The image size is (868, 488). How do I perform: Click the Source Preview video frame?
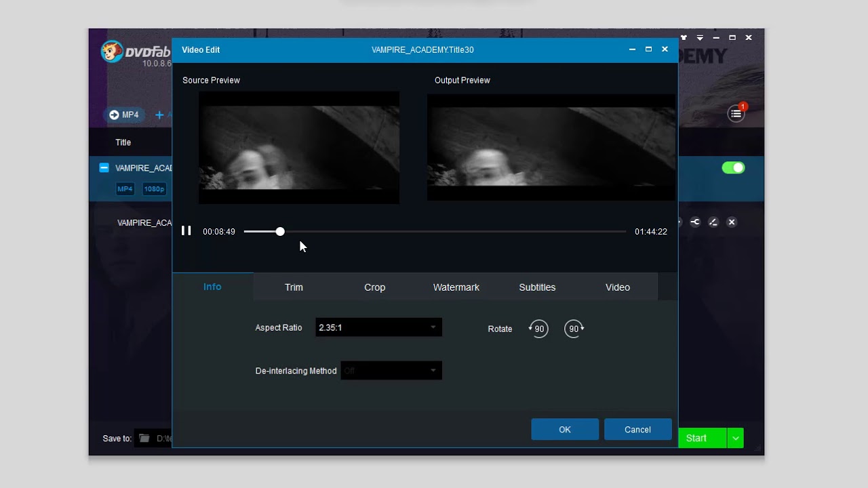click(298, 148)
